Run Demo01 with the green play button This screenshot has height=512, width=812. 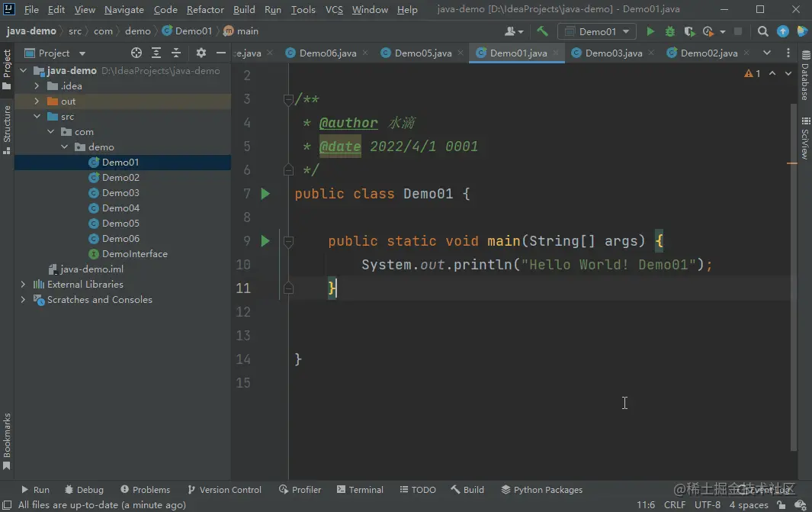tap(650, 31)
